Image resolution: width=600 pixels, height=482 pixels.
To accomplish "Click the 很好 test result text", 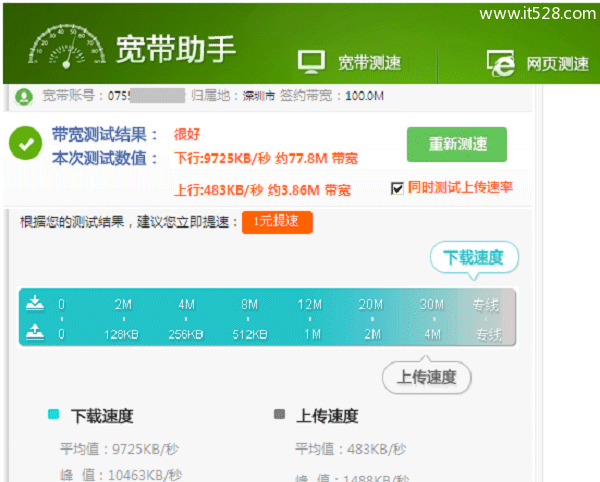I will coord(187,134).
